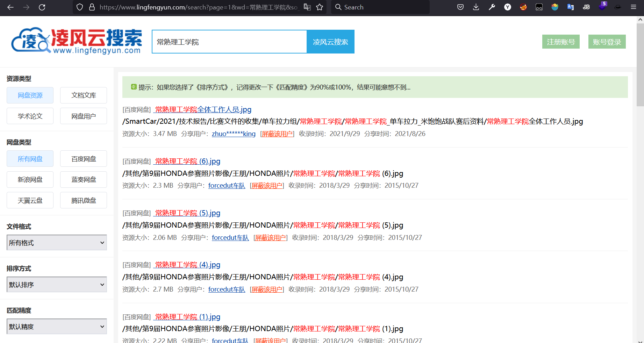Click the site search input field
Viewport: 644px width, 343px height.
229,42
